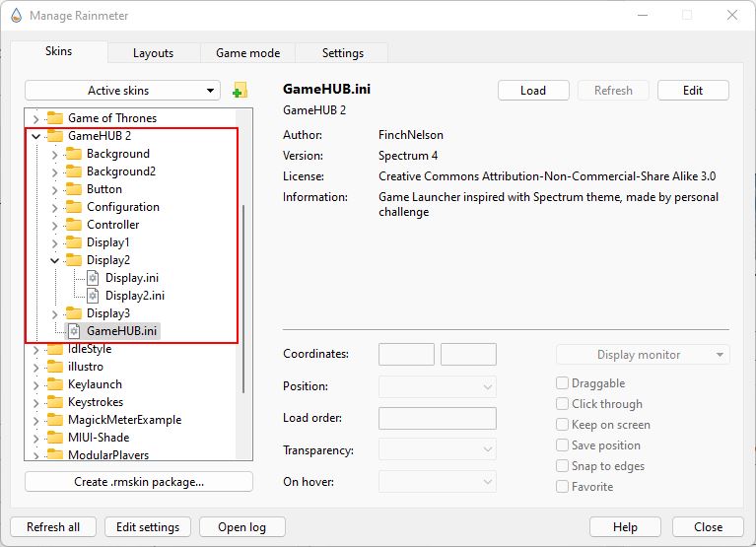Toggle the Save position checkbox

pyautogui.click(x=562, y=445)
